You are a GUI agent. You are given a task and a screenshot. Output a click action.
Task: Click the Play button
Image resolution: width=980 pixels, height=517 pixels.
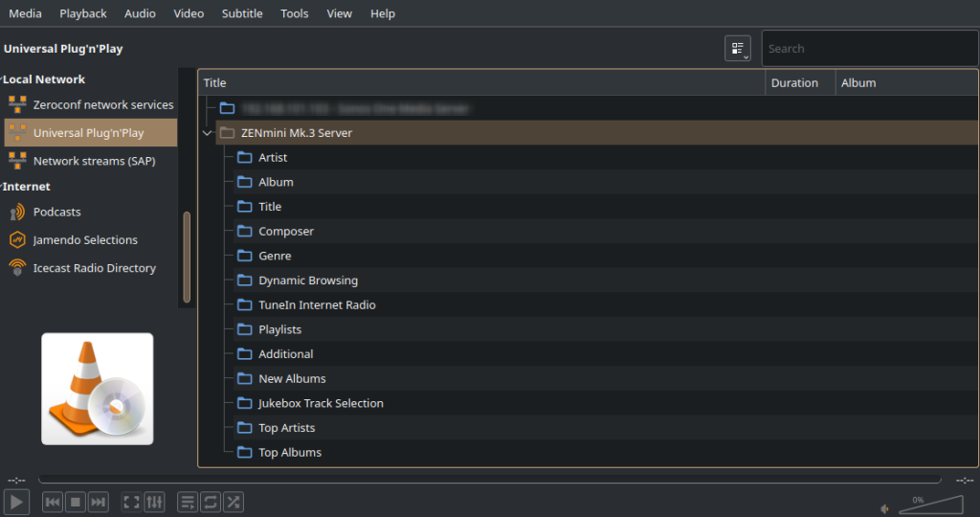click(17, 502)
